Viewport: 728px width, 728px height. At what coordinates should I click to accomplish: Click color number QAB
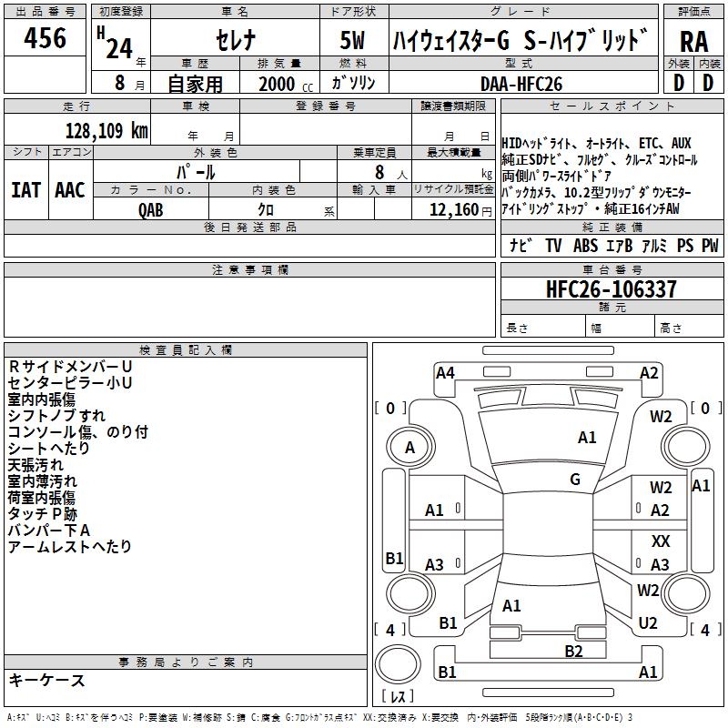pyautogui.click(x=151, y=210)
